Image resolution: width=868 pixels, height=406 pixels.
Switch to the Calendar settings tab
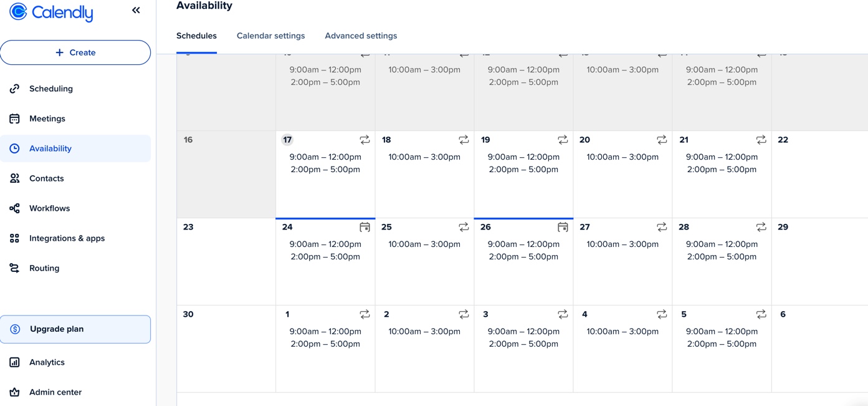coord(270,36)
